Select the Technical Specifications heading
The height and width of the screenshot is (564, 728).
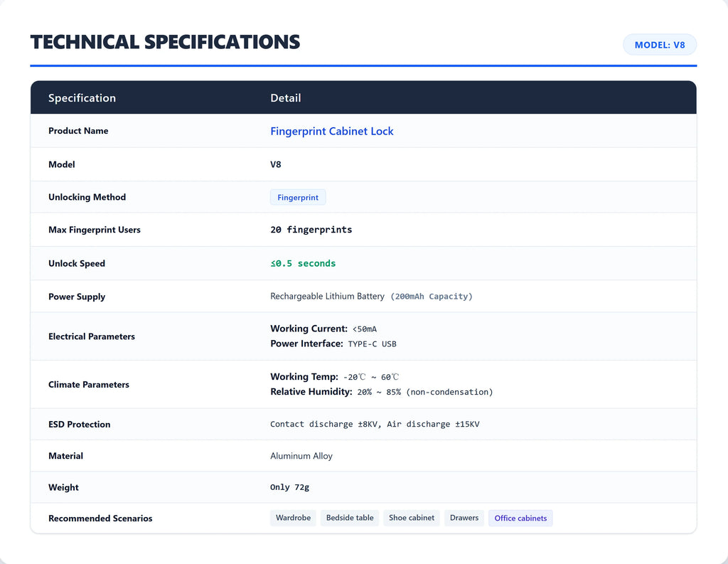click(165, 42)
